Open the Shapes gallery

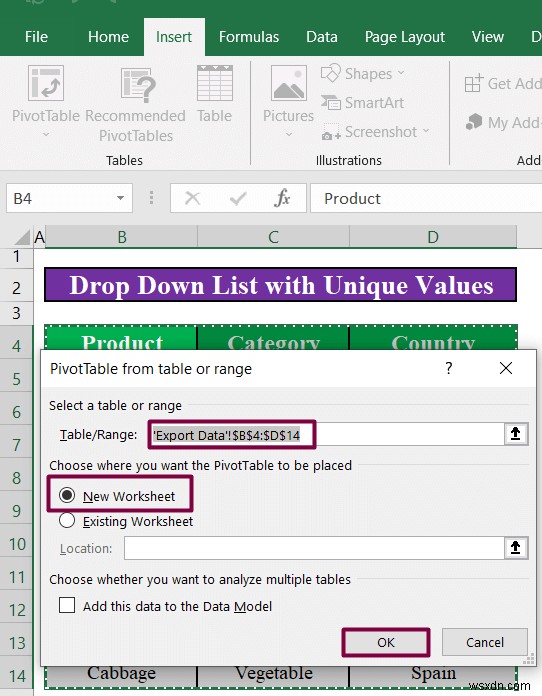click(x=363, y=74)
